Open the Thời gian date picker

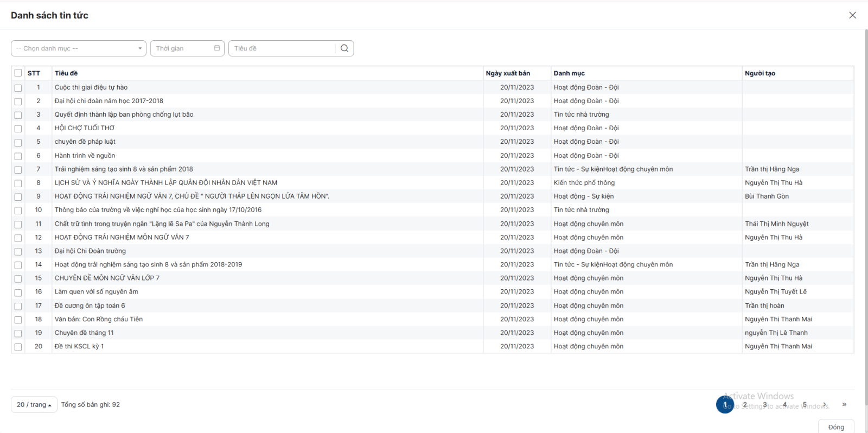click(x=182, y=48)
